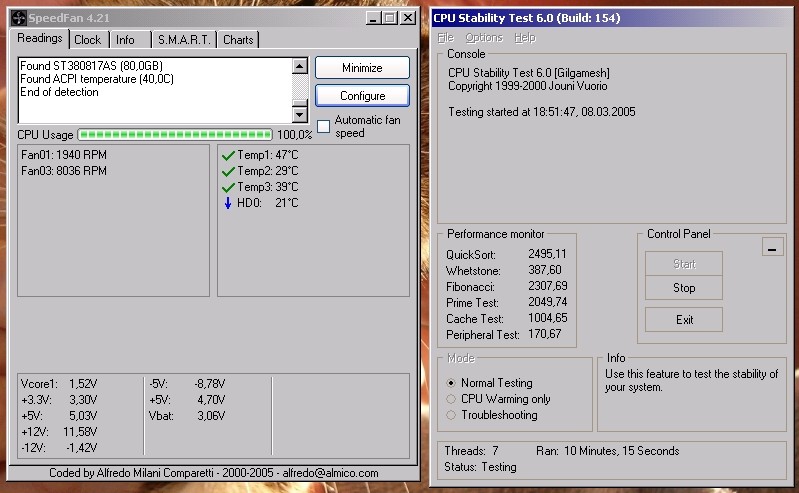Click 'Found ACPI temperature (40,0C)' log line
This screenshot has width=799, height=493.
pyautogui.click(x=97, y=79)
